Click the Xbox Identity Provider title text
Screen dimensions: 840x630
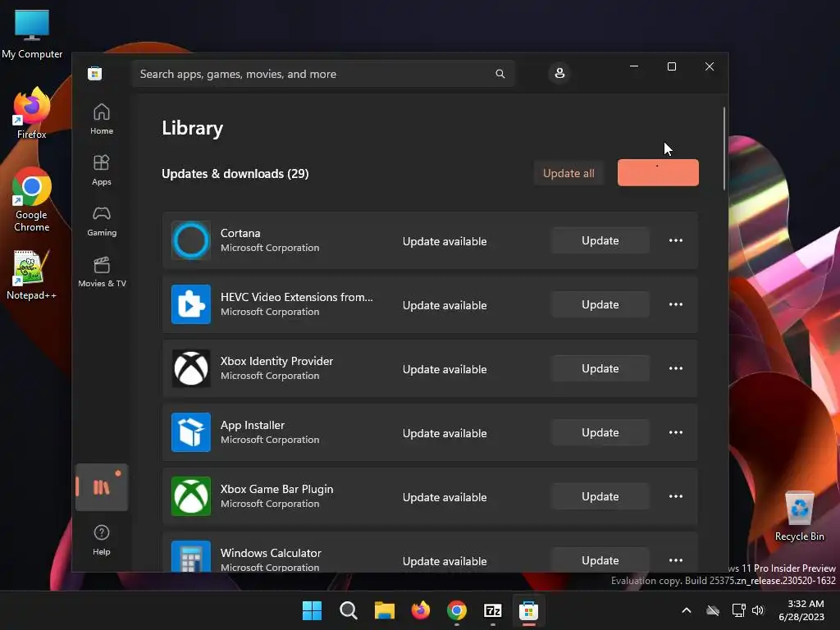click(276, 361)
